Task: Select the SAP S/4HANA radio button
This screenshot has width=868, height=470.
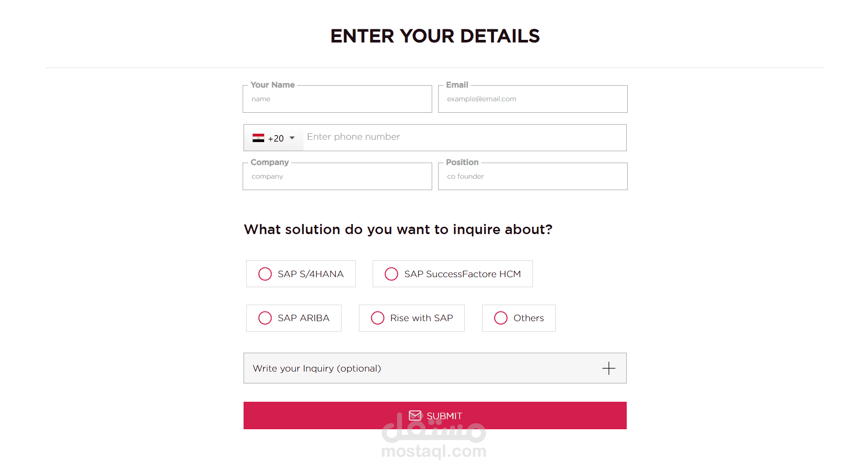Action: pos(265,274)
